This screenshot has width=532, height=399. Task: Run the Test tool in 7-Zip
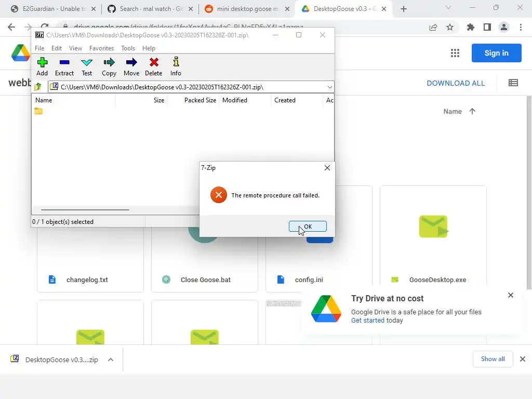click(87, 66)
